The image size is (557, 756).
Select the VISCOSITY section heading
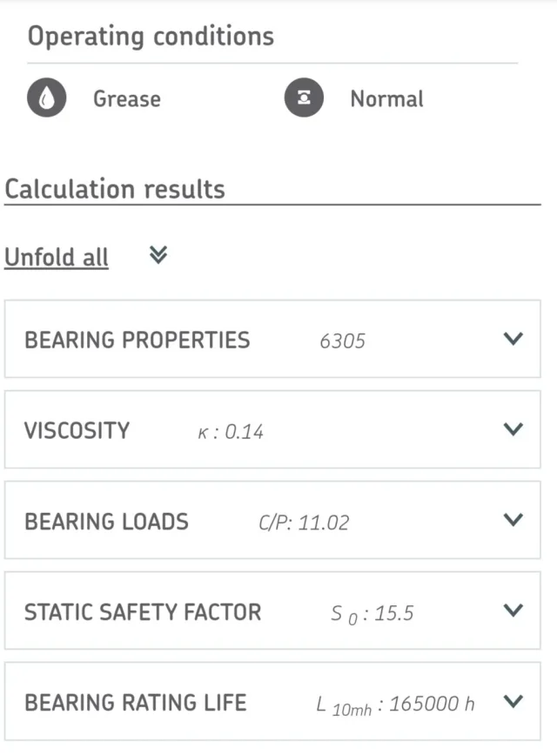pyautogui.click(x=77, y=430)
